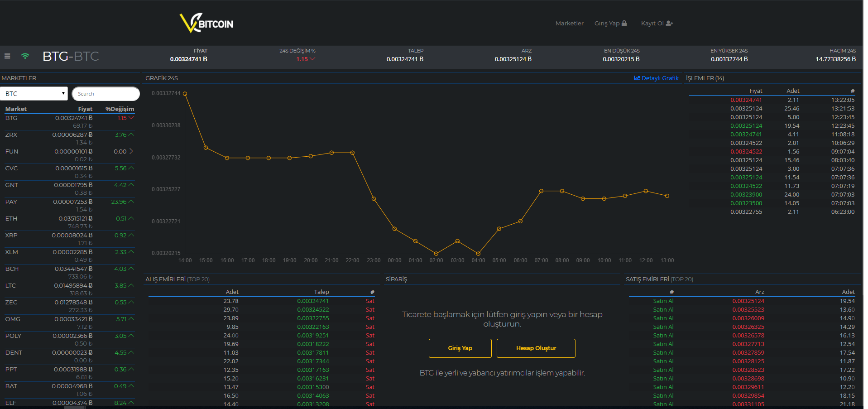Screen dimensions: 868x409
Task: Click Satın Al on the 0.00325124 sell order
Action: pos(663,301)
